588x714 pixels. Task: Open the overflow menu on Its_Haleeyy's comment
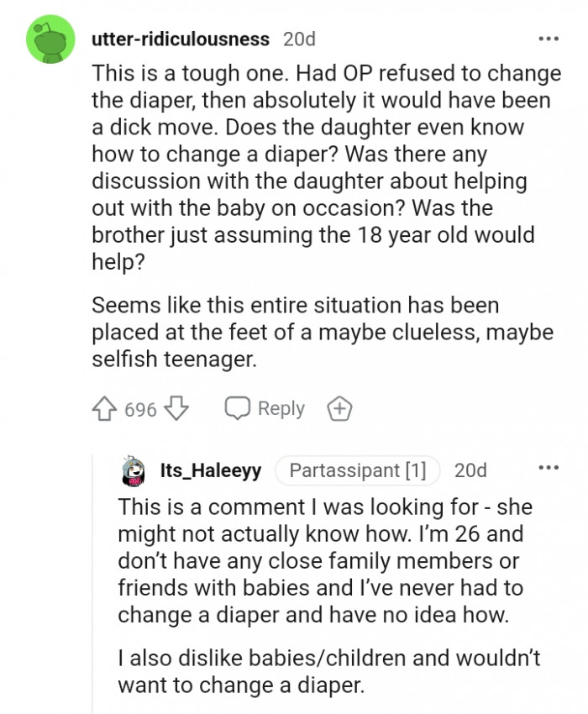(551, 470)
